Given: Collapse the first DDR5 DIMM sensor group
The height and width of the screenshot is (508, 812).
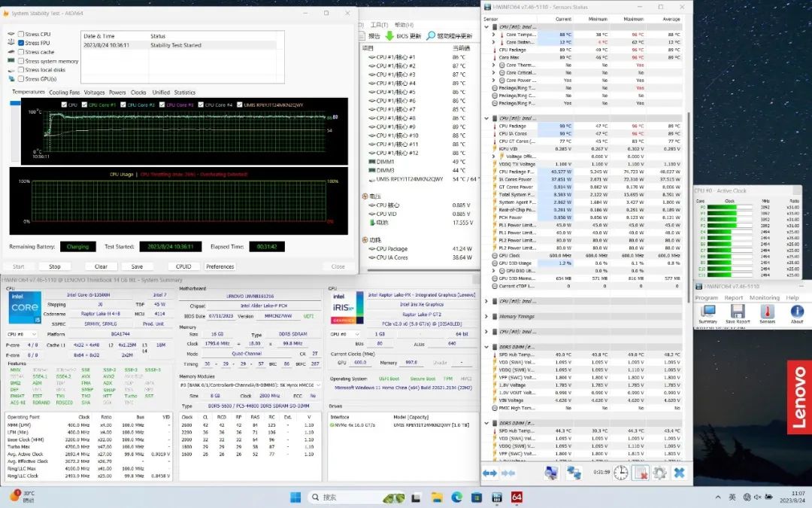Looking at the screenshot, I should 486,347.
